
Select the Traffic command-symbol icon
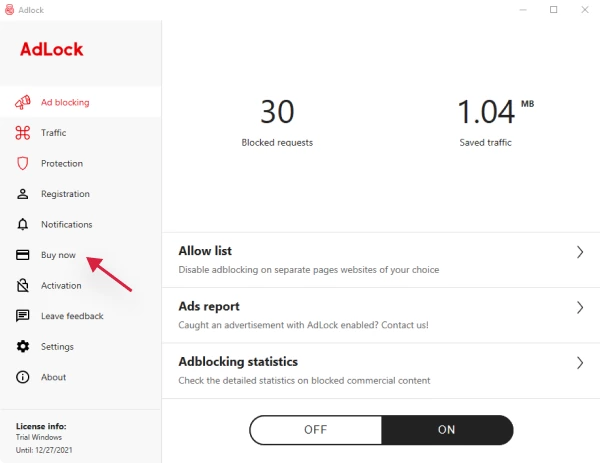click(23, 133)
